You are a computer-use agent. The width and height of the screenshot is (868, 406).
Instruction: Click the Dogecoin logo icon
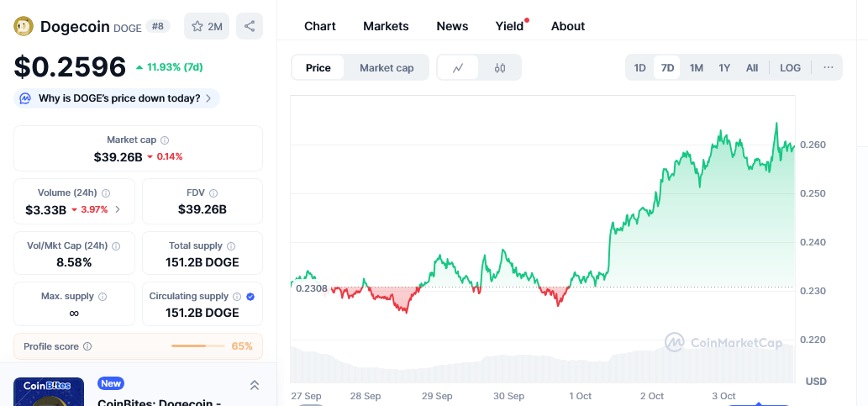tap(24, 26)
